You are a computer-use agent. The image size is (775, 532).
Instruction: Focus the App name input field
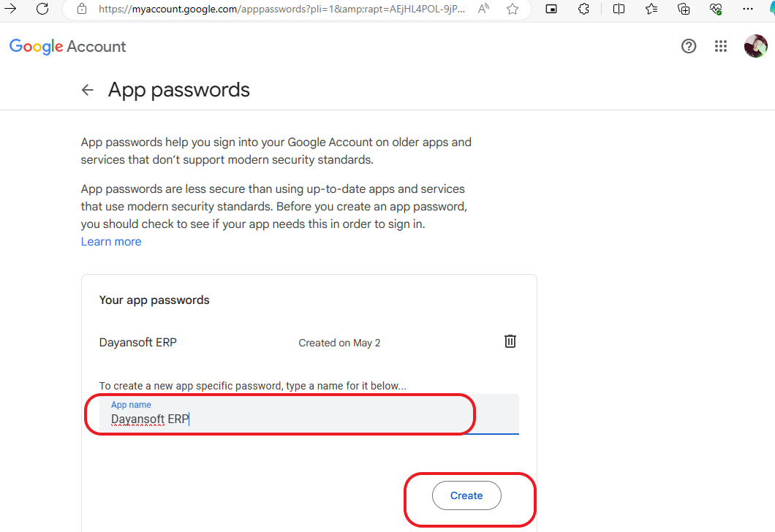pos(309,414)
